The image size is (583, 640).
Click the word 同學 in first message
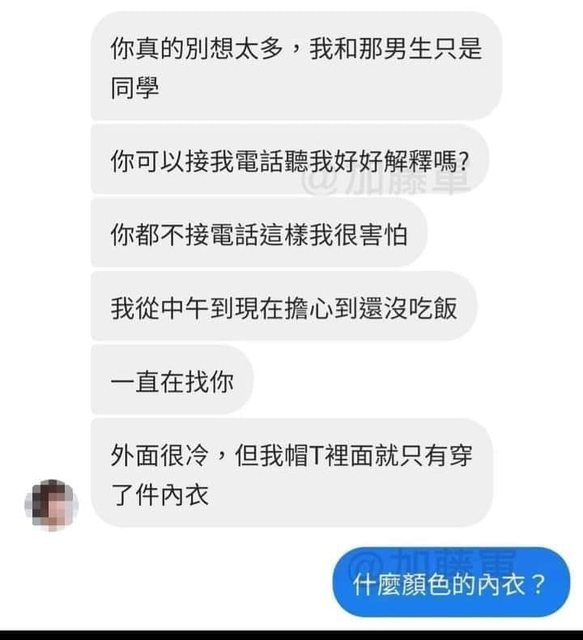click(135, 87)
